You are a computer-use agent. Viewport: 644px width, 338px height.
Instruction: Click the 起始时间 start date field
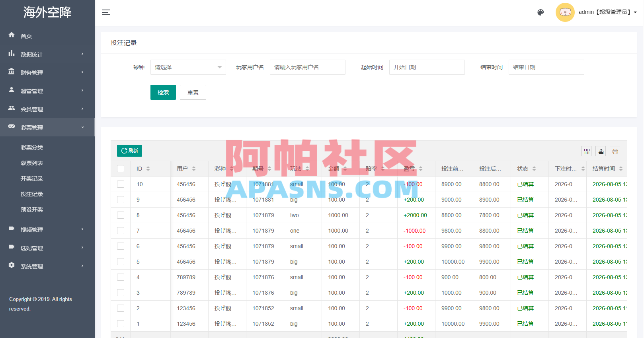[427, 67]
